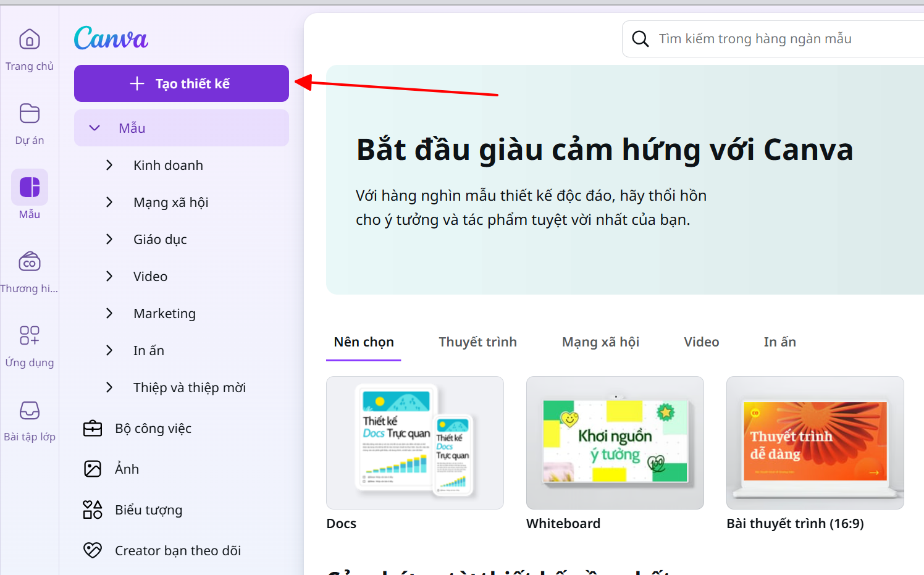Switch to the In ấn tab
Viewport: 924px width, 575px height.
[779, 342]
